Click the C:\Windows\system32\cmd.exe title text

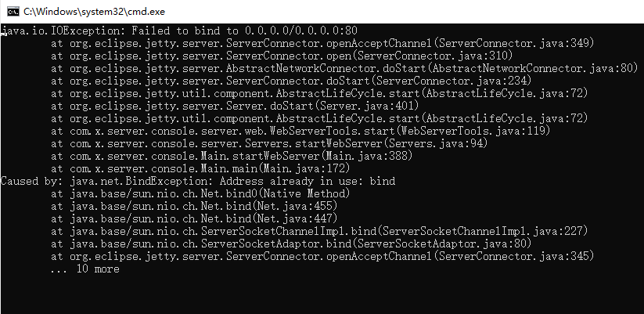(x=94, y=12)
